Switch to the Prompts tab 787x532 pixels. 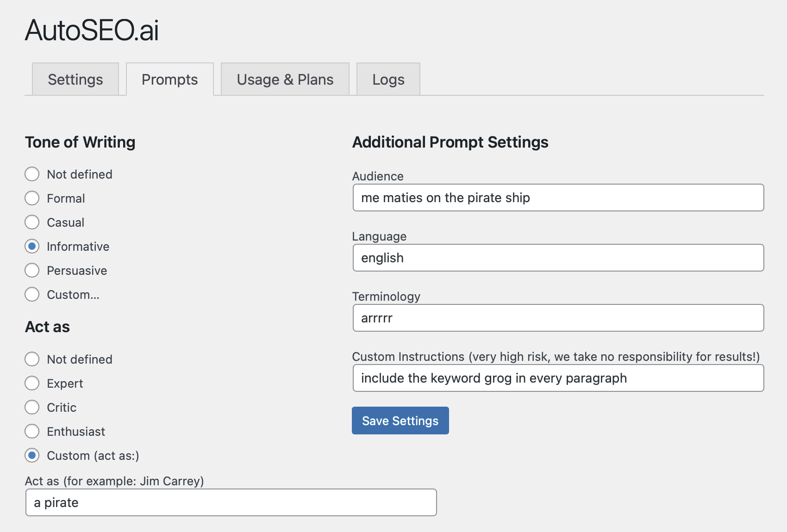(x=169, y=80)
